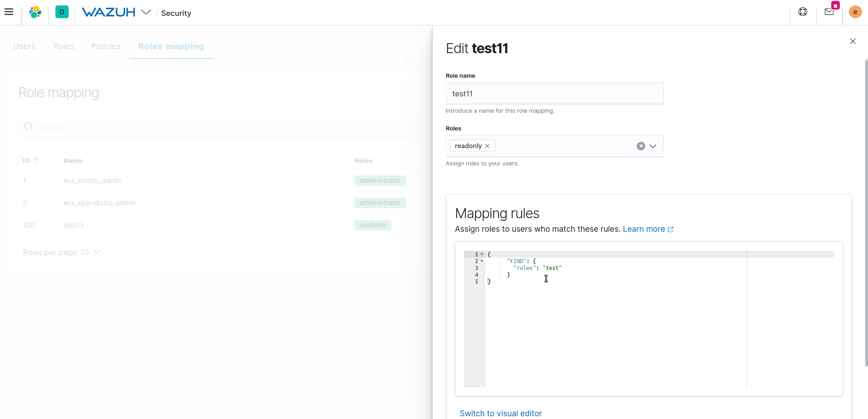Click the Name column header

pyautogui.click(x=73, y=160)
